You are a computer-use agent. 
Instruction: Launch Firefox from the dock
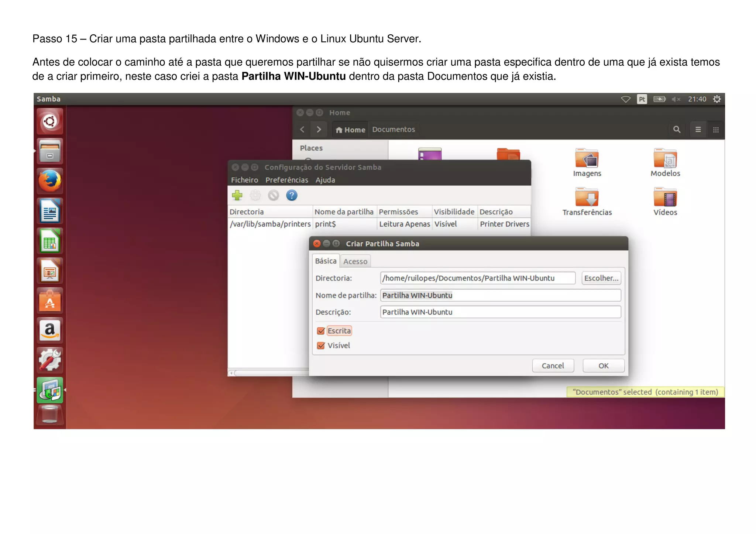[x=50, y=181]
